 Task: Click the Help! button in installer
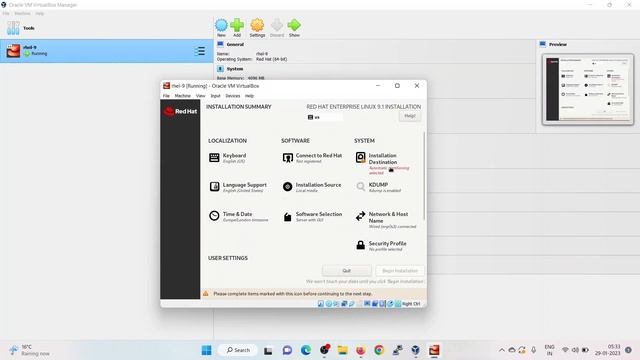410,116
